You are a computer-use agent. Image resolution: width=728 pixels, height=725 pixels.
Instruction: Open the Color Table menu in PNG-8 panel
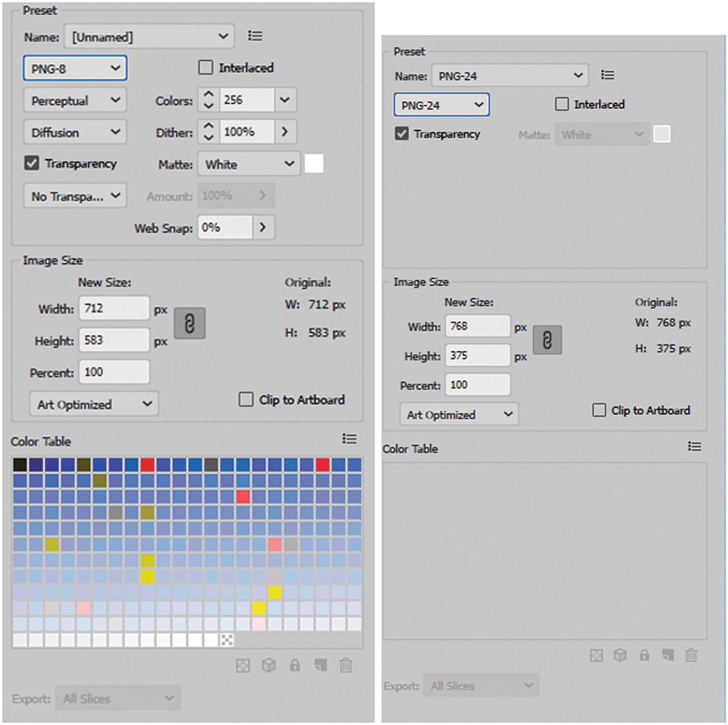349,439
